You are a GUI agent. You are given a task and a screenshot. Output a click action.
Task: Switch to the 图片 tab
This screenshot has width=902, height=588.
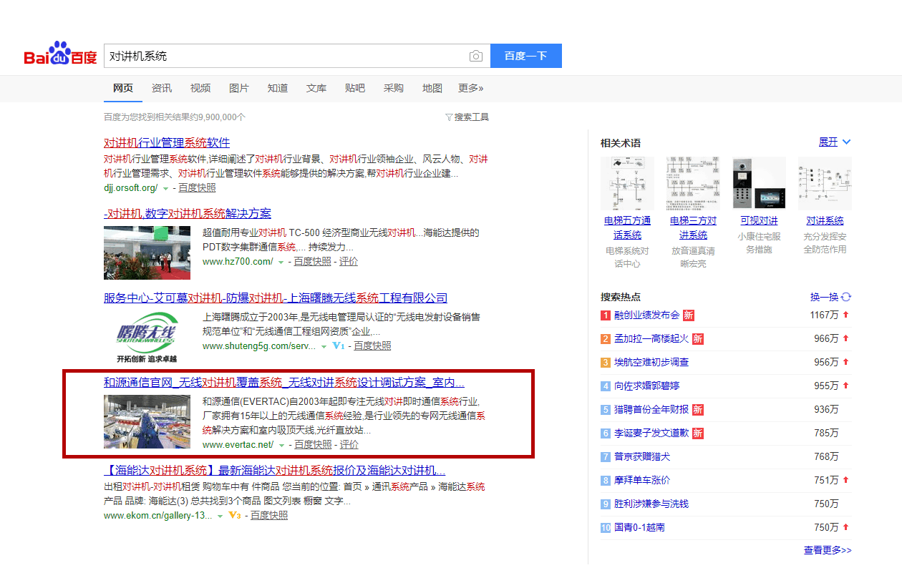[x=239, y=88]
